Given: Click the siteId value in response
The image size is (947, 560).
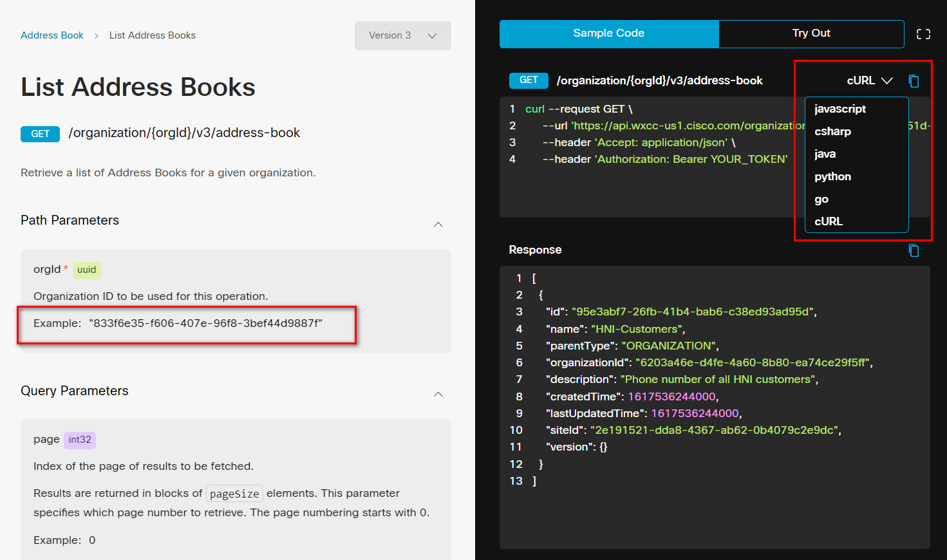Looking at the screenshot, I should pos(714,430).
